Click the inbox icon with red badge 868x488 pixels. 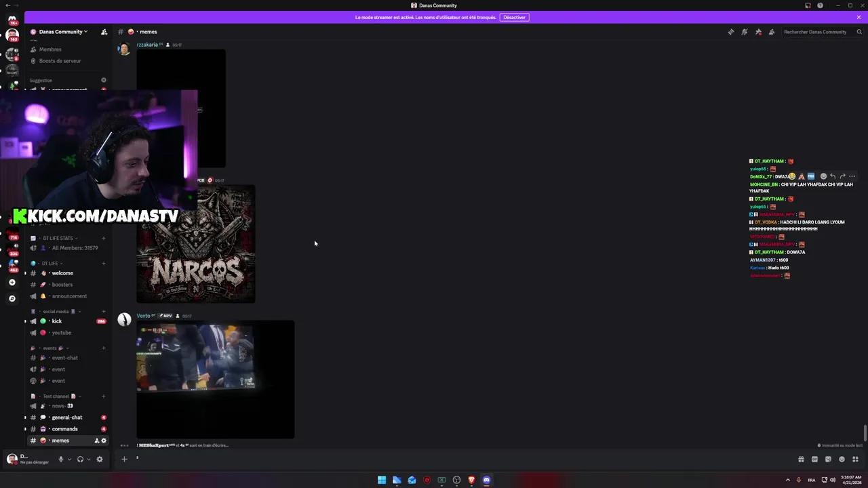coord(758,32)
